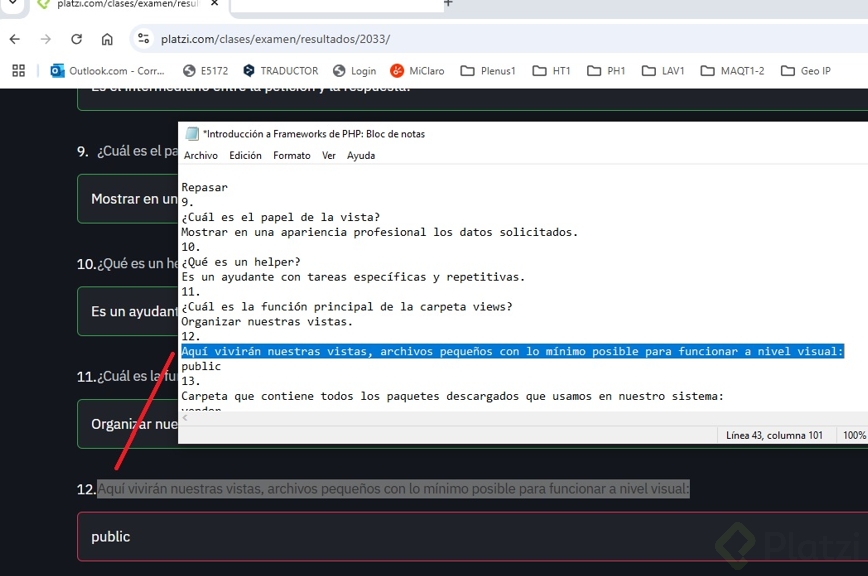Click the Notepad icon in title bar
The image size is (868, 576).
192,133
